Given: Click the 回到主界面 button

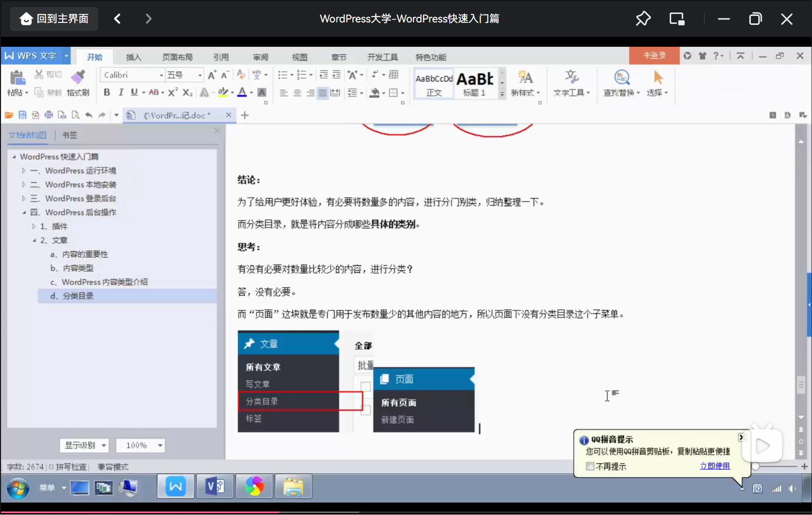Looking at the screenshot, I should (x=54, y=19).
